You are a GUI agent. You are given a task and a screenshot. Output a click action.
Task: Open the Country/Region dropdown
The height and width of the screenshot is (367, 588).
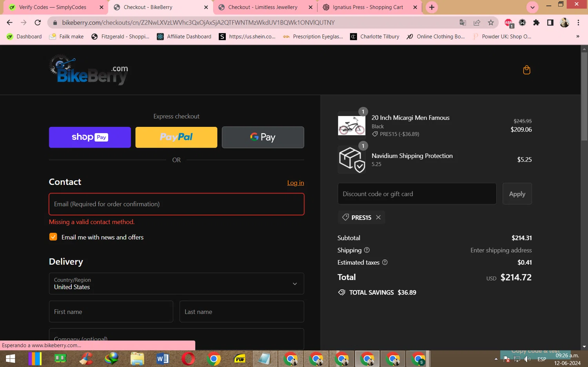coord(176,284)
